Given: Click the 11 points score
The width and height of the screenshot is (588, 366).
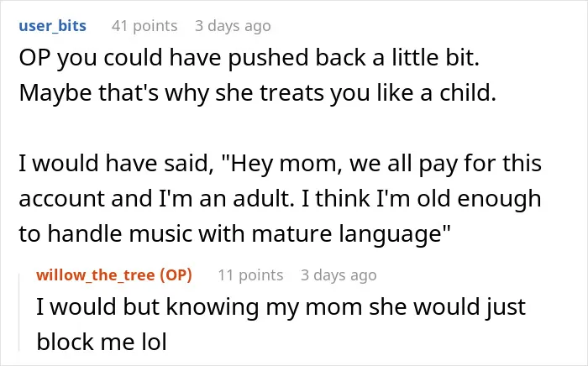Looking at the screenshot, I should pos(250,275).
